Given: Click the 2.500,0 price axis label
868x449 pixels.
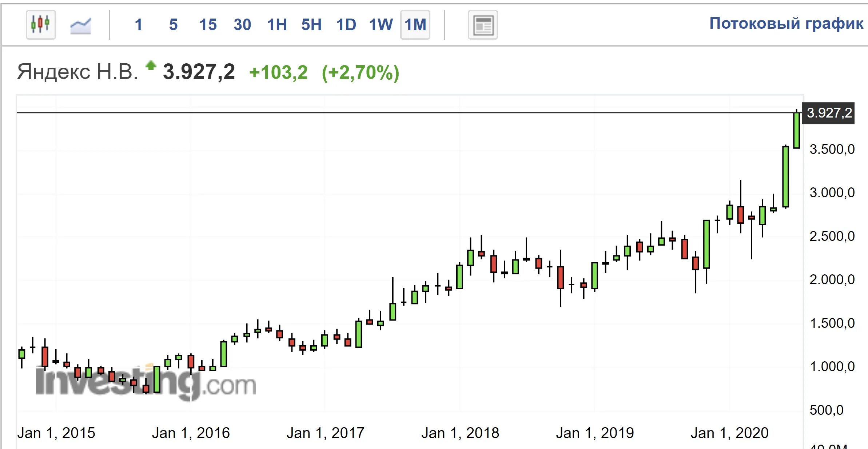Looking at the screenshot, I should pyautogui.click(x=832, y=236).
